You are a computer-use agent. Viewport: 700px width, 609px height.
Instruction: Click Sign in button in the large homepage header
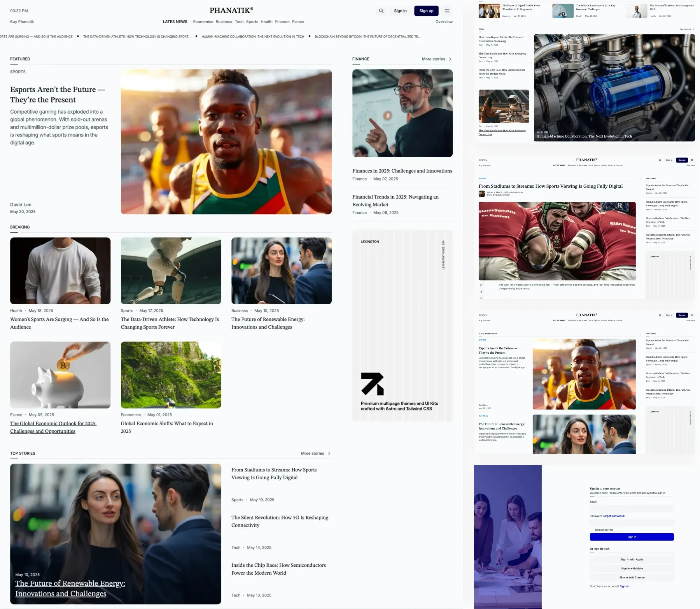click(400, 11)
